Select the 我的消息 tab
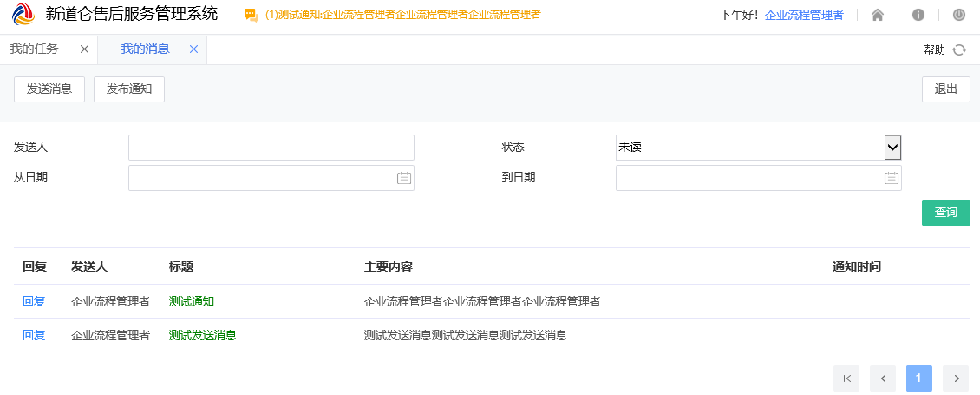The image size is (980, 395). [x=145, y=49]
